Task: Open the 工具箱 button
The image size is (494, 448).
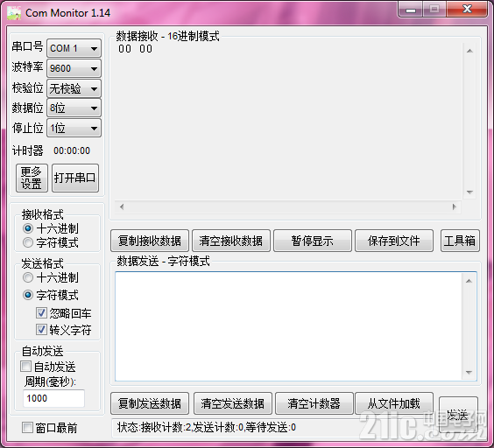Action: (x=460, y=241)
